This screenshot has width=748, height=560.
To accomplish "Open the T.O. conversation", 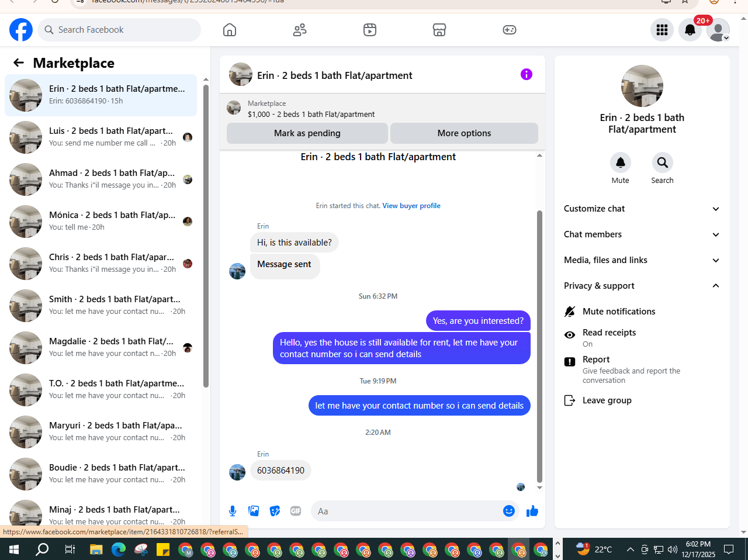I will [x=101, y=390].
